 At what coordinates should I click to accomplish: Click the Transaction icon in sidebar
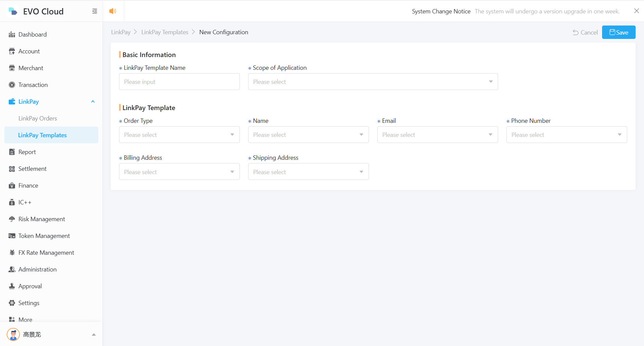(12, 85)
